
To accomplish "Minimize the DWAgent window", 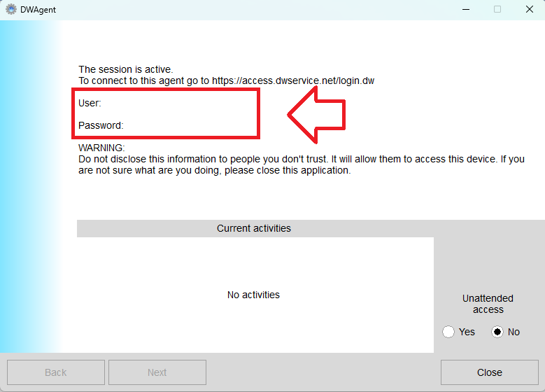I will tap(466, 9).
